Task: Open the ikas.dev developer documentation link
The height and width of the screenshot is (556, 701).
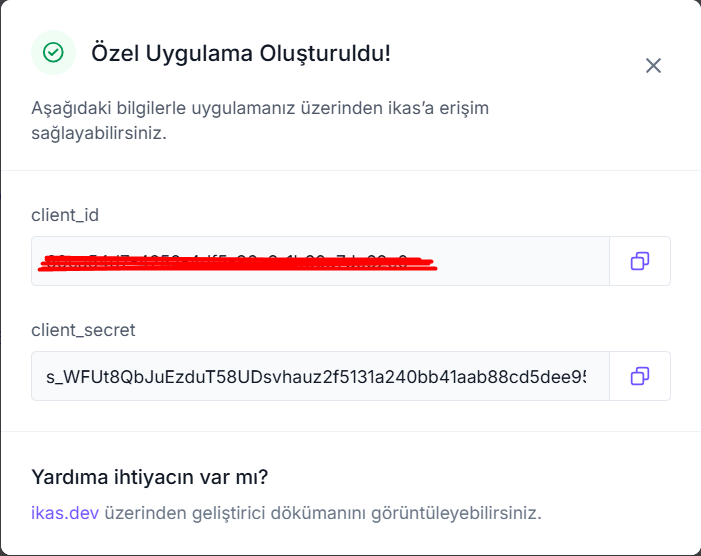Action: tap(65, 513)
